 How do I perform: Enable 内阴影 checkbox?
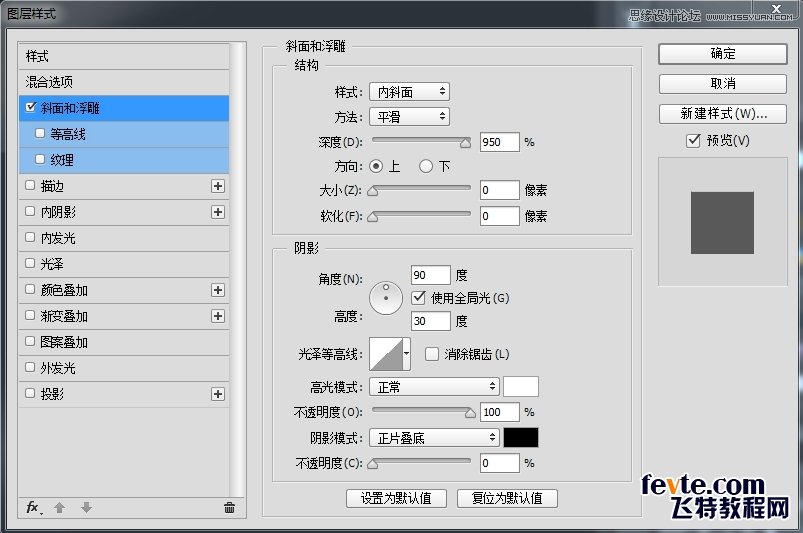point(30,211)
